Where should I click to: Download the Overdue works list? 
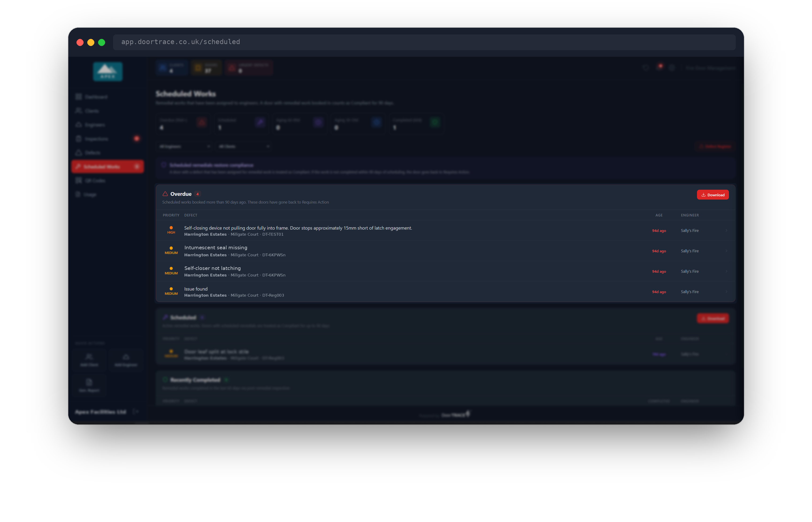point(713,195)
